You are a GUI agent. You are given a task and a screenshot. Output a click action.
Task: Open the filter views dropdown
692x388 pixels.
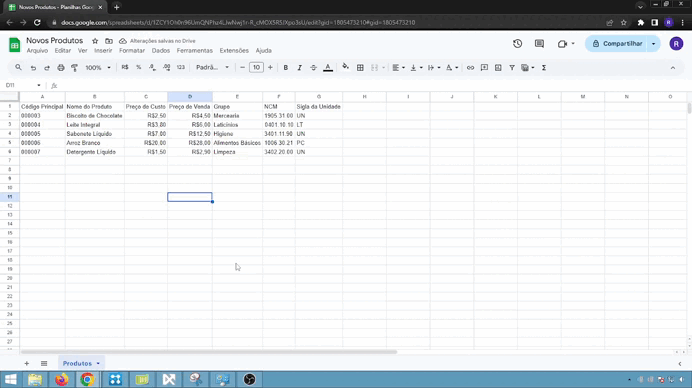pyautogui.click(x=527, y=68)
